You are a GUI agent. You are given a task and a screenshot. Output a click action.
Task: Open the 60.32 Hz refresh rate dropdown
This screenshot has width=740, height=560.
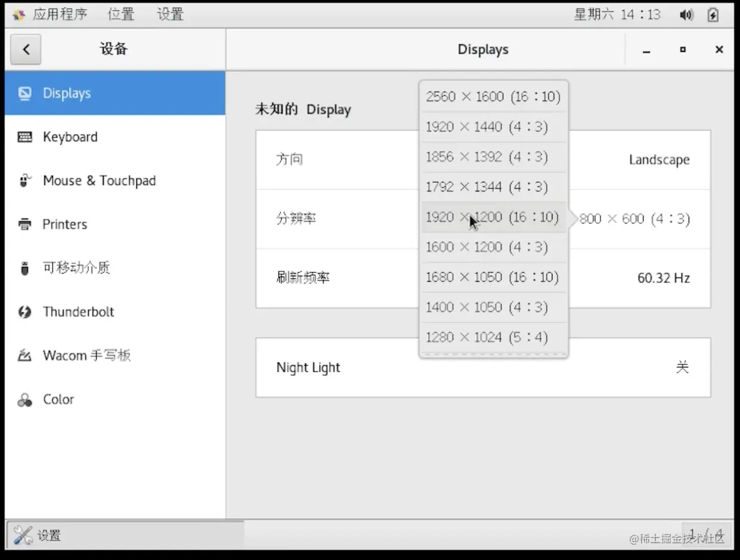pyautogui.click(x=664, y=278)
